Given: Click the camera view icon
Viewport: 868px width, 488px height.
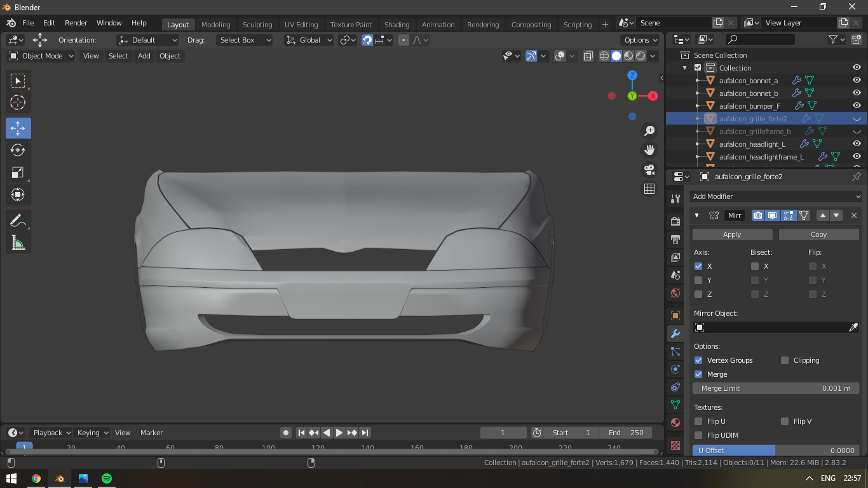Looking at the screenshot, I should pos(649,170).
